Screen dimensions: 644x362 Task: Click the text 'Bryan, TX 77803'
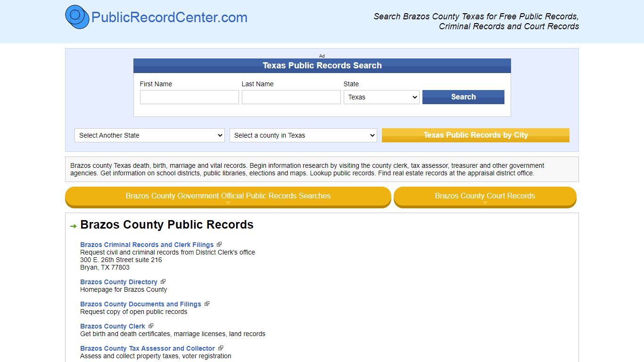point(105,267)
